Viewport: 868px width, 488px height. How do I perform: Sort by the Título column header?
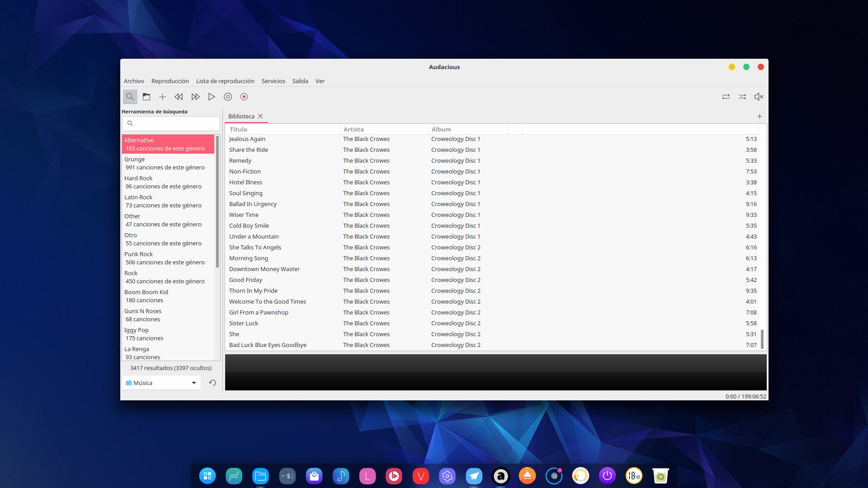[x=283, y=129]
